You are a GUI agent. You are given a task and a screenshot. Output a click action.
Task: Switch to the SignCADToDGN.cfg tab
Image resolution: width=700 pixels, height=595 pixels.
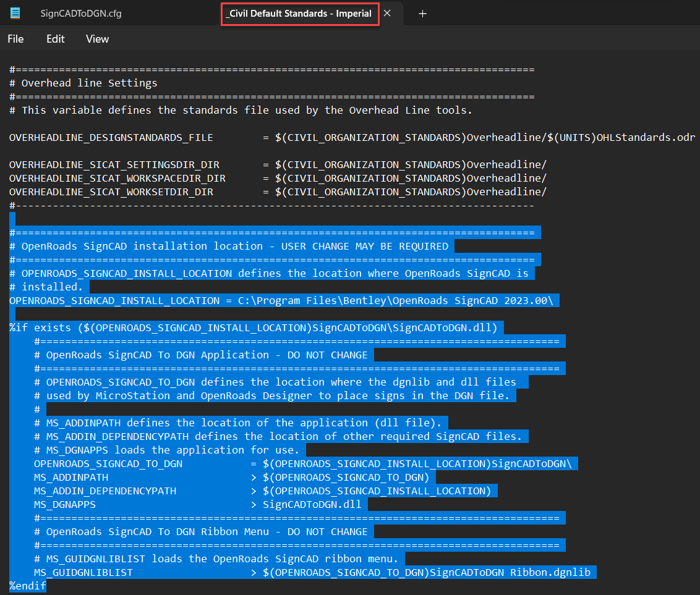point(80,13)
